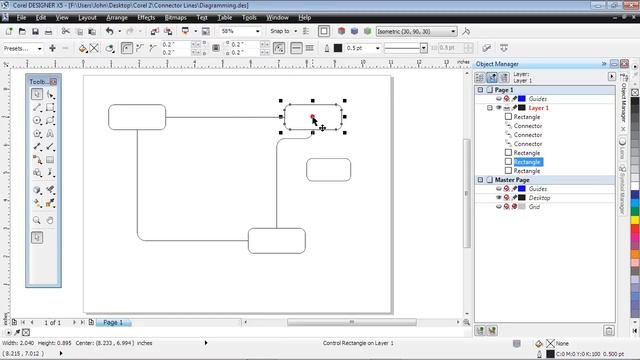The image size is (640, 360).
Task: Click the Delete layer trash icon
Action: click(609, 331)
